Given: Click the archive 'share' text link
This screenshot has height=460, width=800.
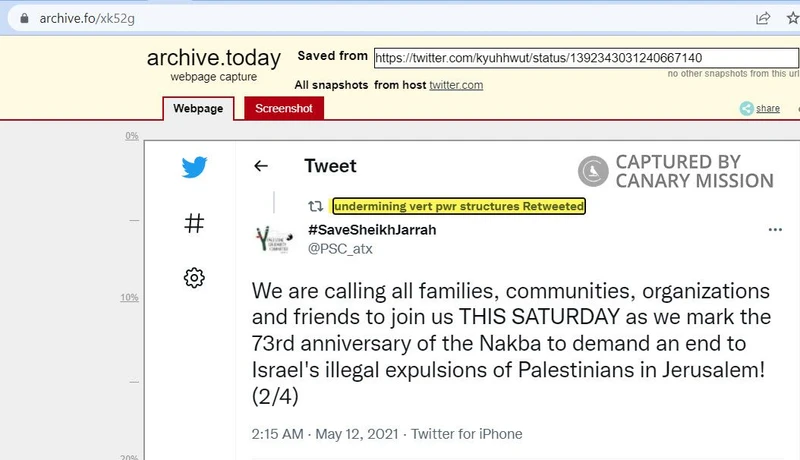Looking at the screenshot, I should (768, 108).
